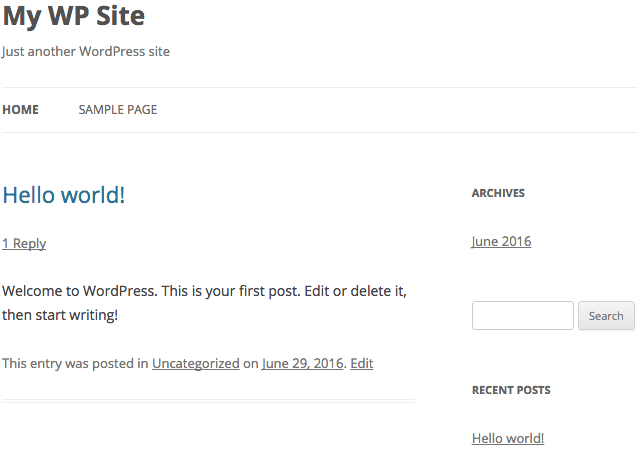Image resolution: width=642 pixels, height=470 pixels.
Task: Select the Edit link under the post
Action: 362,364
